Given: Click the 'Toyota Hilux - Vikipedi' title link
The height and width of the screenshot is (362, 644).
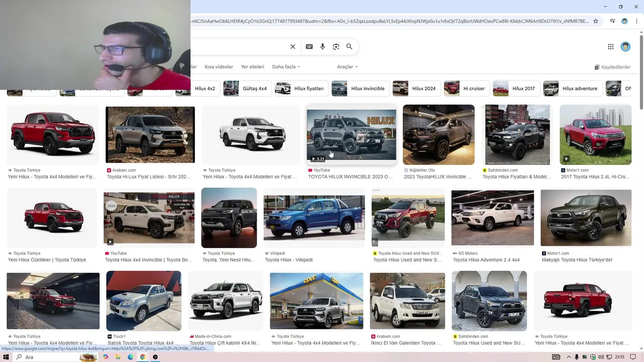Looking at the screenshot, I should (x=289, y=260).
